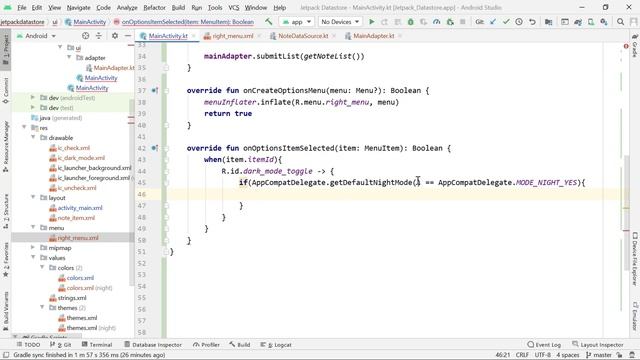Expand the dev (androidTest) folder
640x360 pixels.
33,98
